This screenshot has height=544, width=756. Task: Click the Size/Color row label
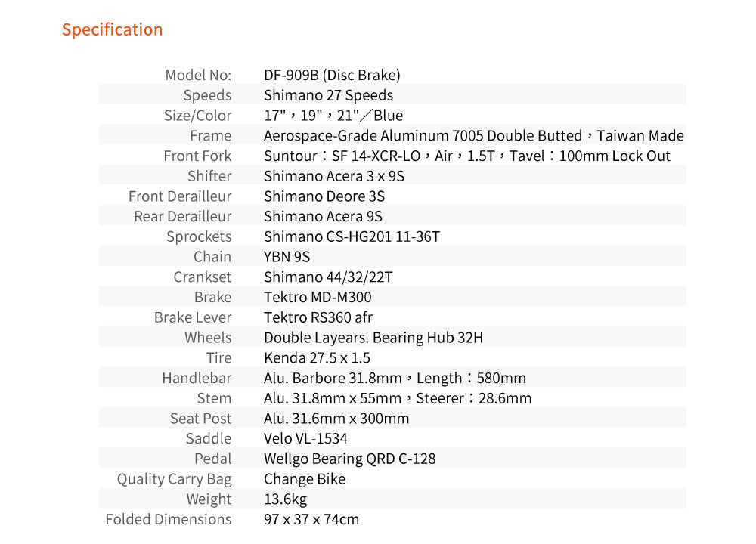(197, 116)
